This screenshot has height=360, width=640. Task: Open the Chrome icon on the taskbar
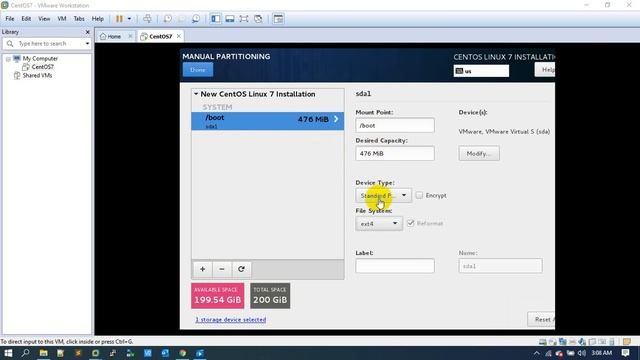[x=182, y=353]
